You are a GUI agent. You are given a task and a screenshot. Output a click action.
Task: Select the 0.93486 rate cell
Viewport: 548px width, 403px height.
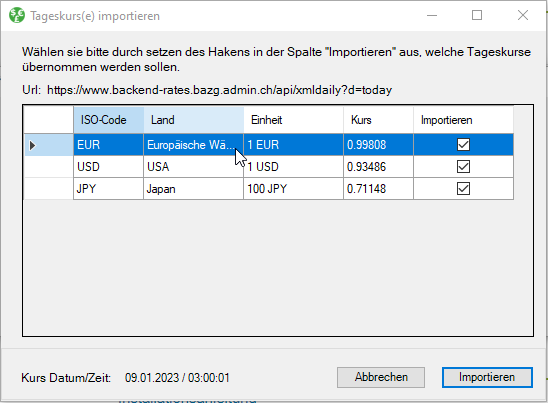[x=378, y=167]
